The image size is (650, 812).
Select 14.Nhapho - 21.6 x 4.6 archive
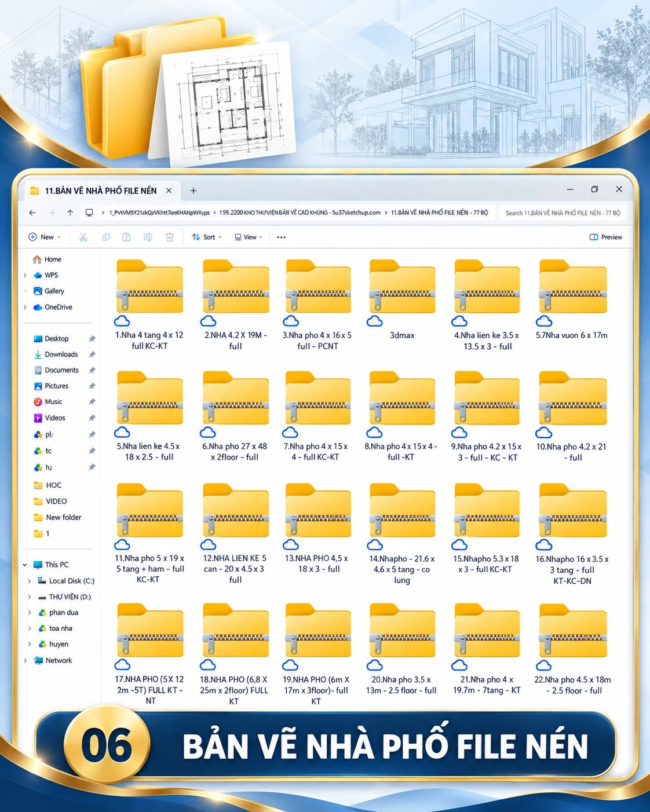(x=402, y=535)
